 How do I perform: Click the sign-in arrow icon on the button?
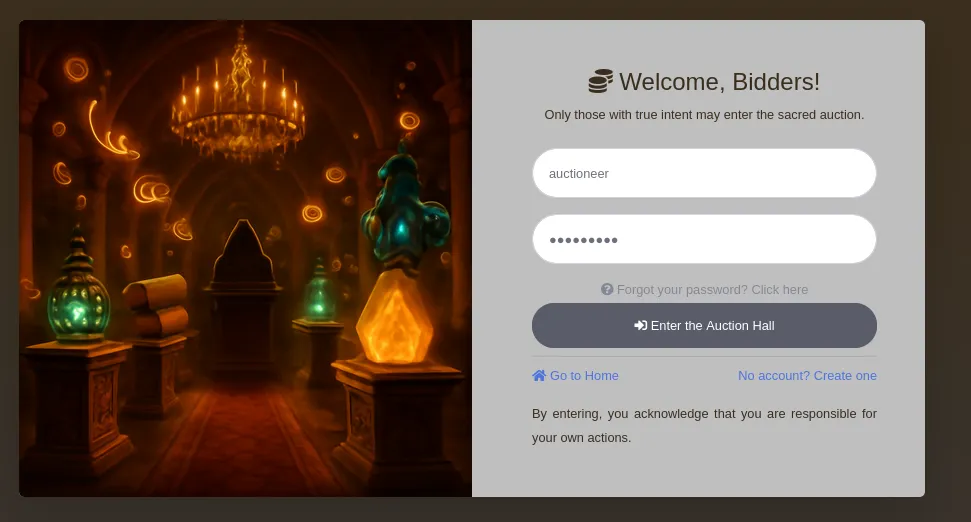pos(640,326)
